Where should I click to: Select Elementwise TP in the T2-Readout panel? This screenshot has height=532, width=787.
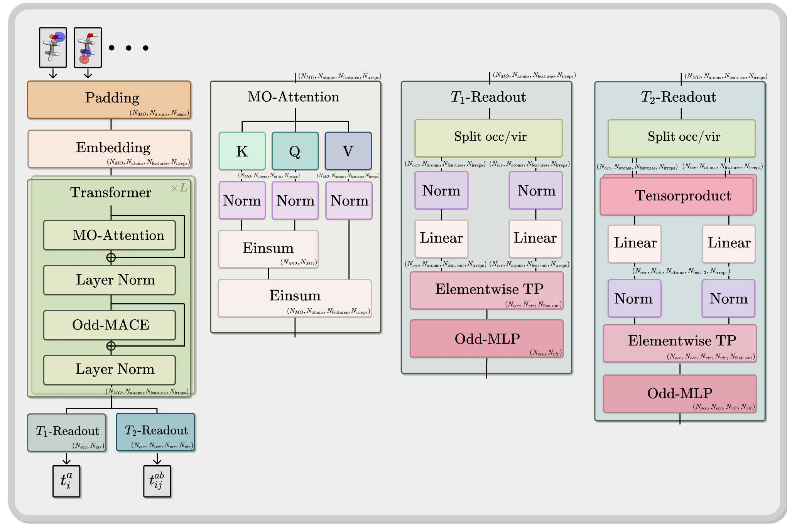pos(680,343)
